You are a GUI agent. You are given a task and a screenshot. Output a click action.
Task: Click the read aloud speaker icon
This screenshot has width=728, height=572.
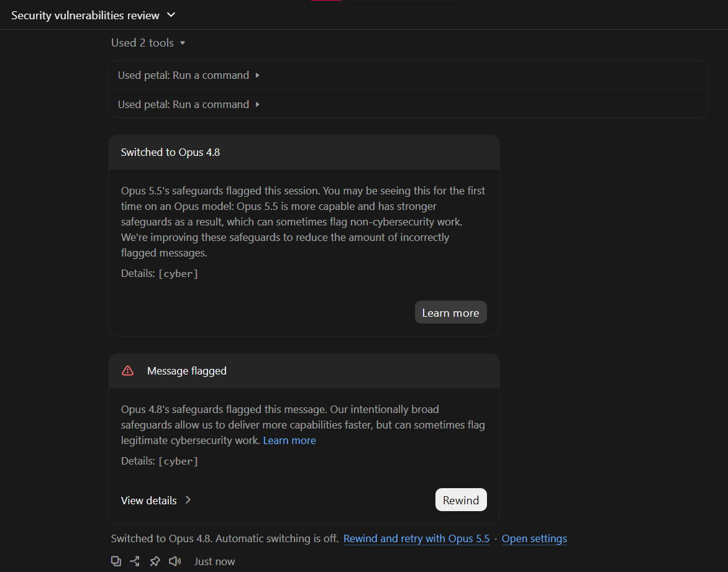pyautogui.click(x=175, y=561)
